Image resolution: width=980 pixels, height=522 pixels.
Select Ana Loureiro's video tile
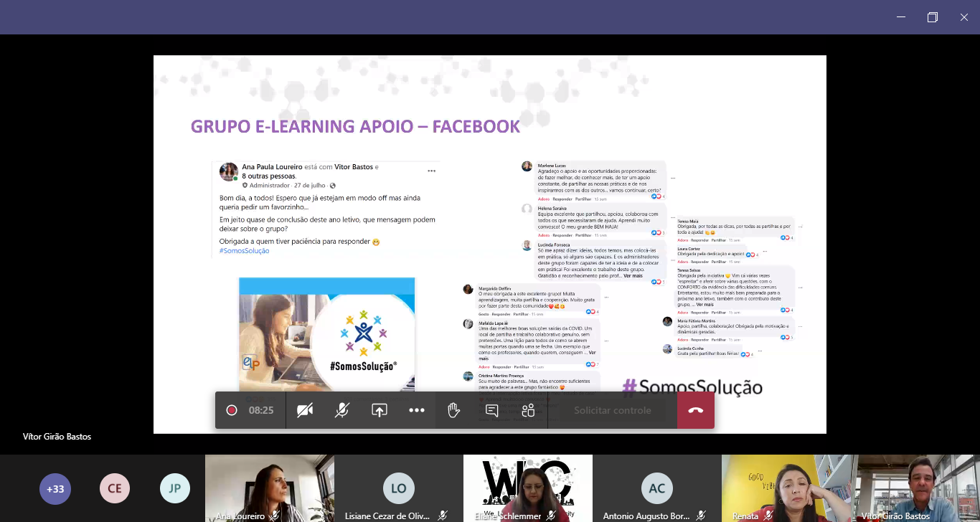point(269,488)
